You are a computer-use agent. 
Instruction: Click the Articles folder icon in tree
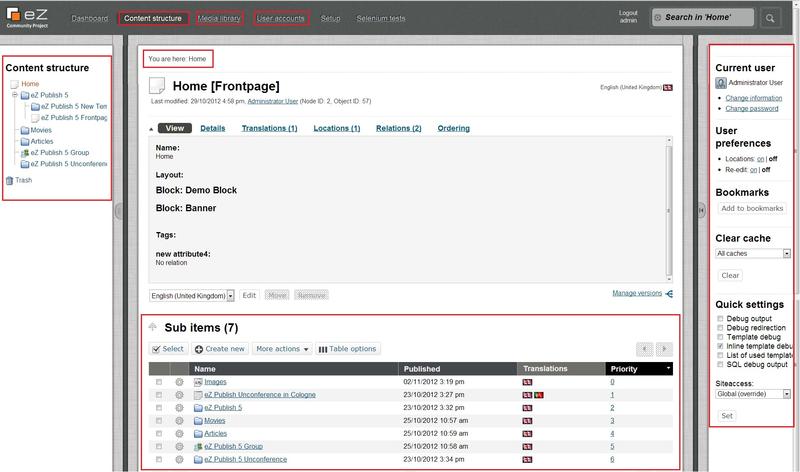click(24, 141)
